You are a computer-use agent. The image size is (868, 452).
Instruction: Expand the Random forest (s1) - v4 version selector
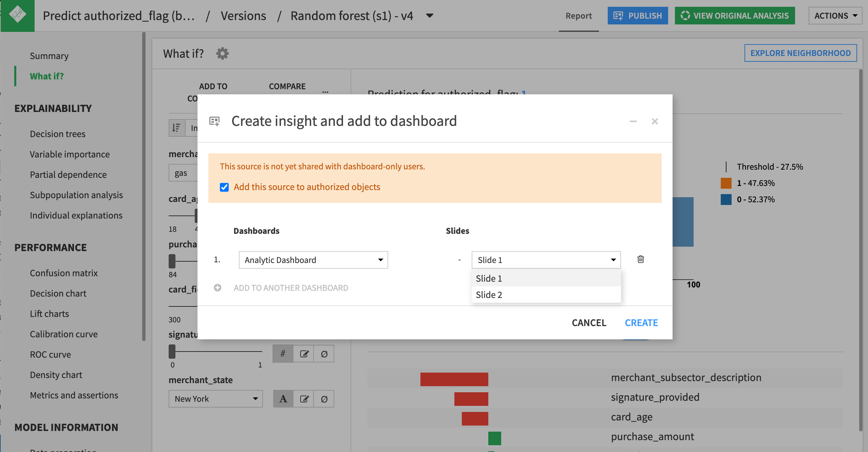tap(429, 16)
